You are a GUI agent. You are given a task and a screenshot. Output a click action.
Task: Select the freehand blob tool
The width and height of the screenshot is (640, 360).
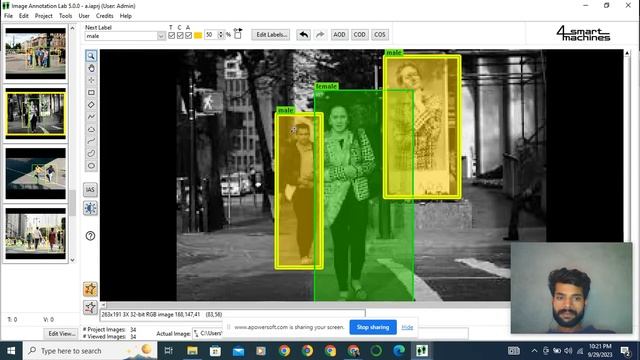click(91, 153)
